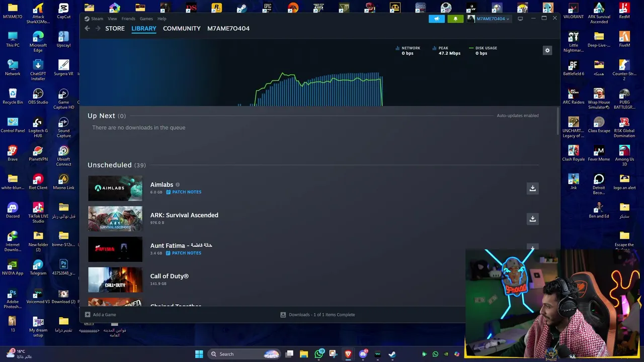
Task: Open Clash Royale desktop shortcut
Action: [x=574, y=153]
